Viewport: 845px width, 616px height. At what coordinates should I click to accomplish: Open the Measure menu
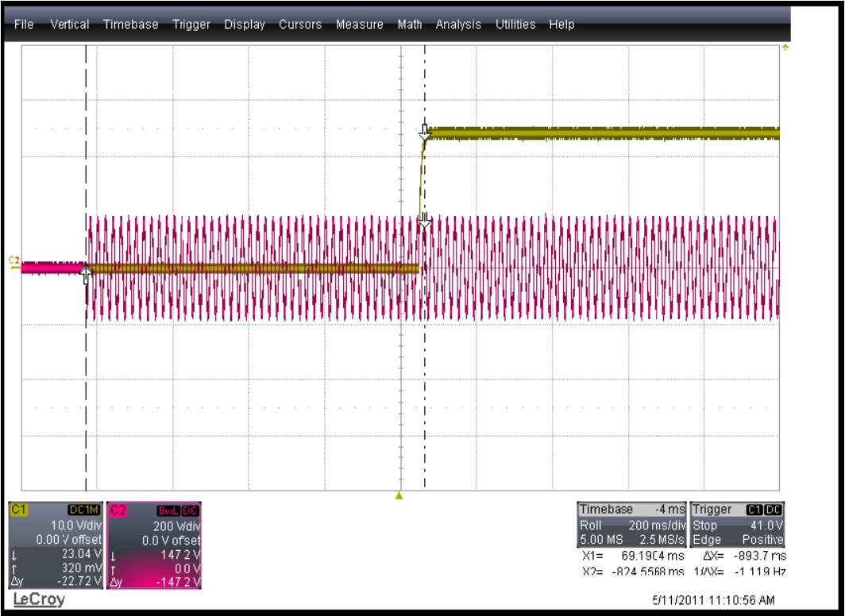[x=359, y=25]
